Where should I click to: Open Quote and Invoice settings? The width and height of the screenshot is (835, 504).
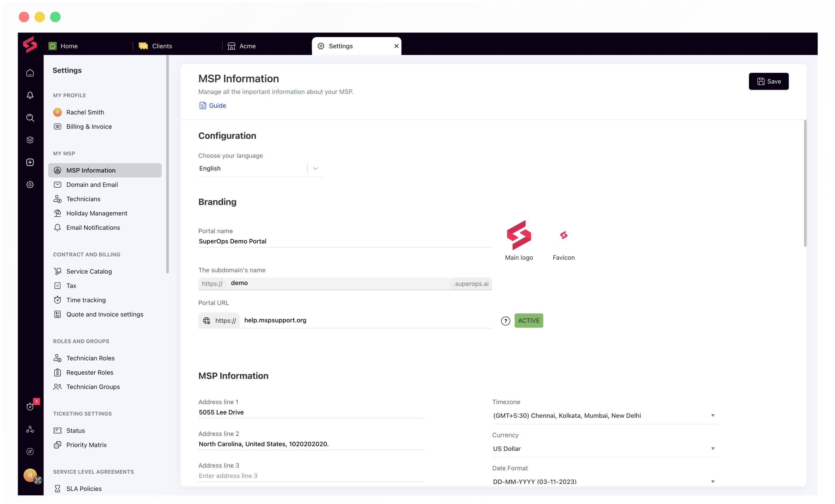105,314
